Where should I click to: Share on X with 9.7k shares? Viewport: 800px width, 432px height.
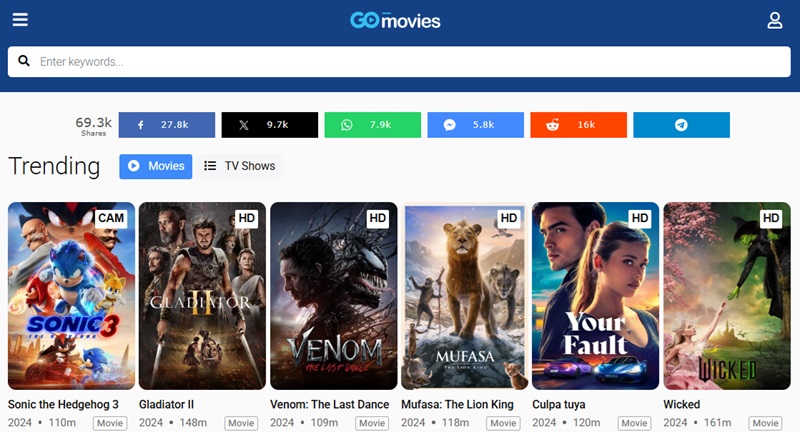pyautogui.click(x=269, y=125)
